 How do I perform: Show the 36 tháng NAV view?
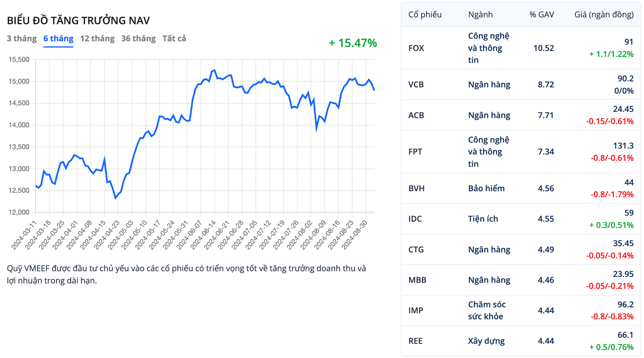click(x=138, y=39)
